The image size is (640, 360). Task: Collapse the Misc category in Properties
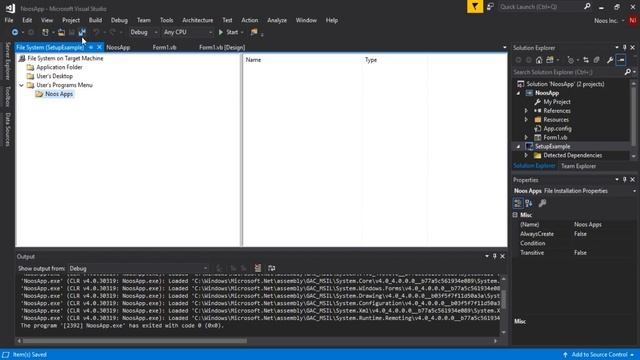tap(515, 215)
